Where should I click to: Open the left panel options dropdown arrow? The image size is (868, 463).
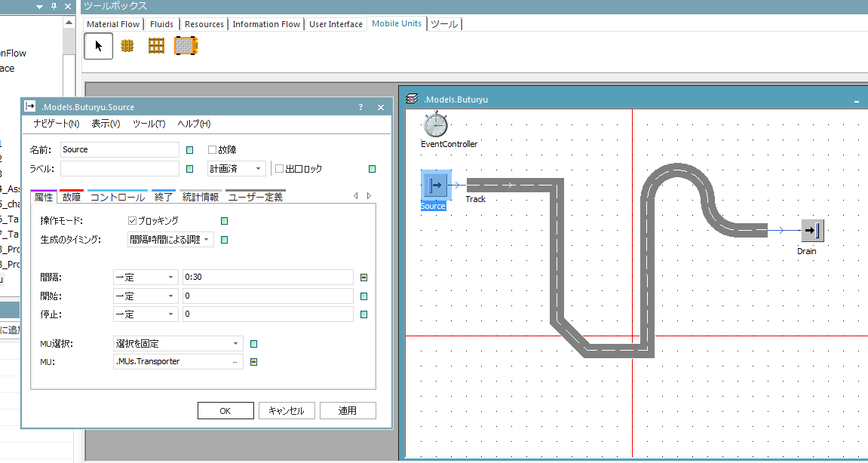point(39,7)
